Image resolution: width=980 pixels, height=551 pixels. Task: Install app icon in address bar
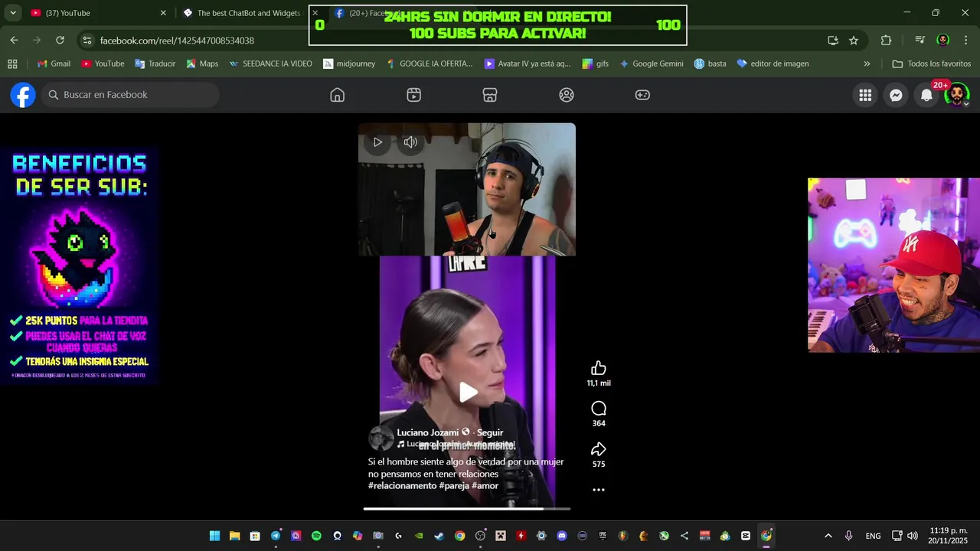tap(833, 41)
